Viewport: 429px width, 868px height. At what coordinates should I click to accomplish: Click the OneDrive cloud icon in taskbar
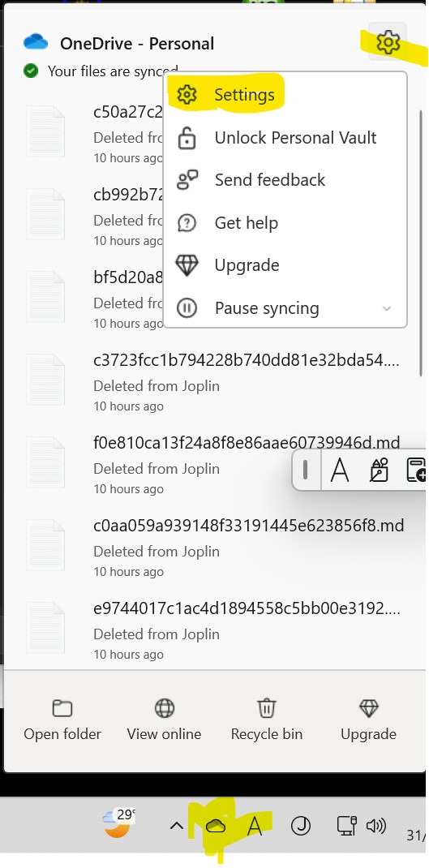[216, 827]
